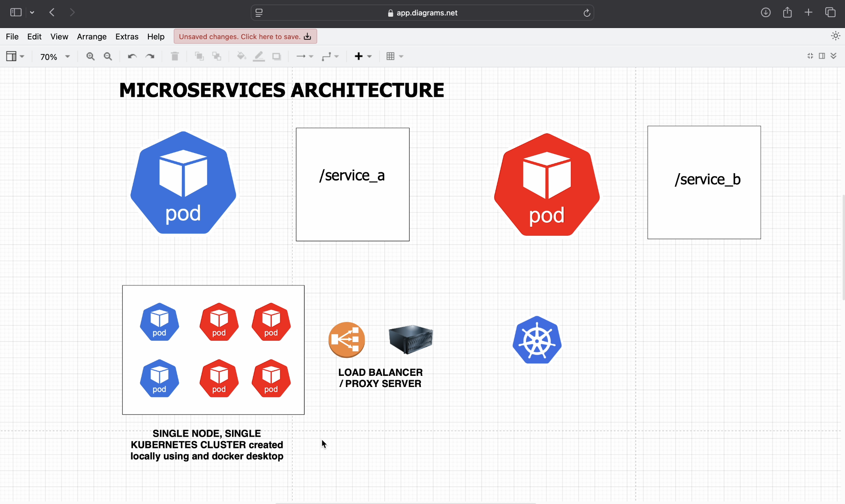Image resolution: width=845 pixels, height=504 pixels.
Task: Click the To Front icon
Action: click(x=199, y=56)
